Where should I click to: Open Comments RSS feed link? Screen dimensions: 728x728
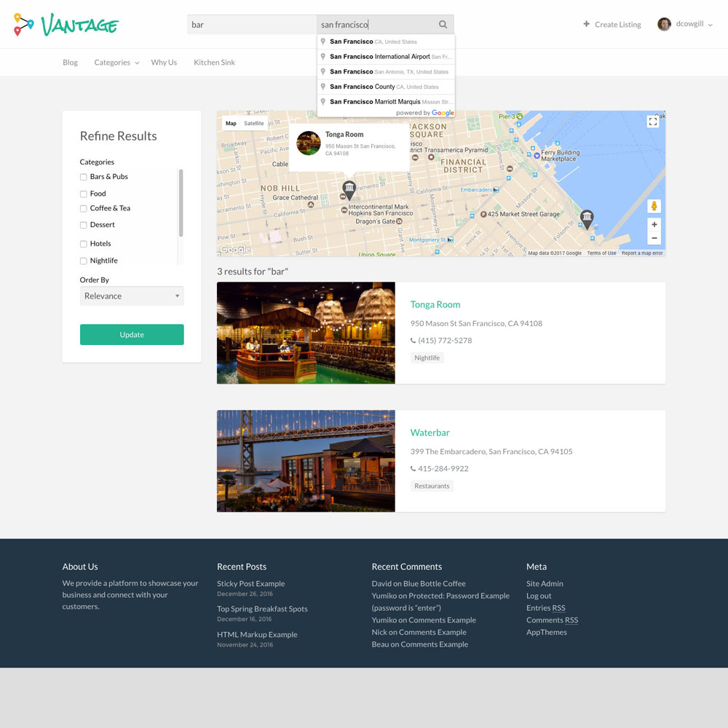[552, 620]
